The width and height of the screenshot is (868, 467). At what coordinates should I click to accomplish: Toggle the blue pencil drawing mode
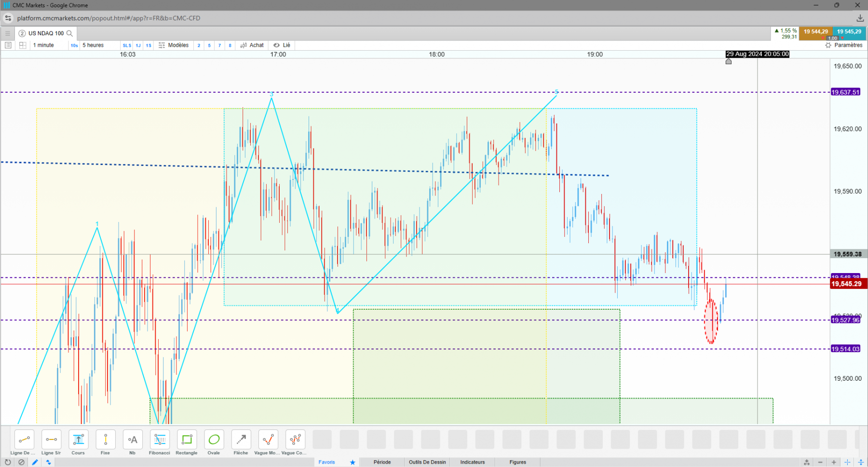click(35, 462)
